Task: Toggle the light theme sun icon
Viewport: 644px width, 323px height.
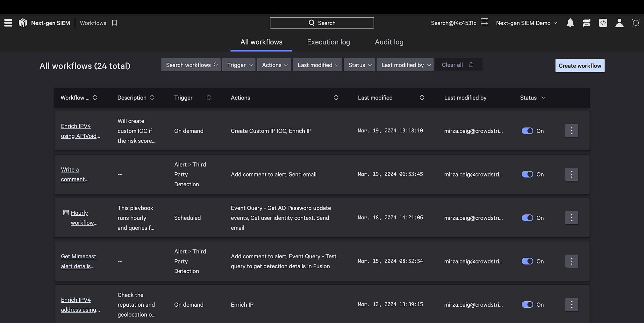Action: (x=636, y=23)
